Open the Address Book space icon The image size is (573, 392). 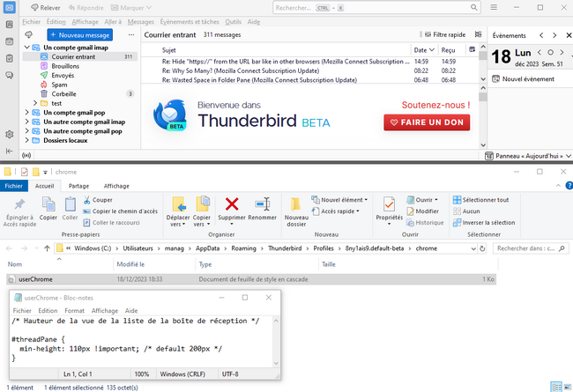pos(10,25)
